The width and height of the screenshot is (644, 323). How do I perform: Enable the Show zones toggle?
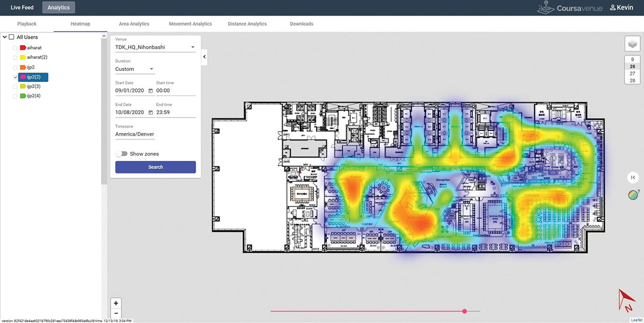coord(120,153)
